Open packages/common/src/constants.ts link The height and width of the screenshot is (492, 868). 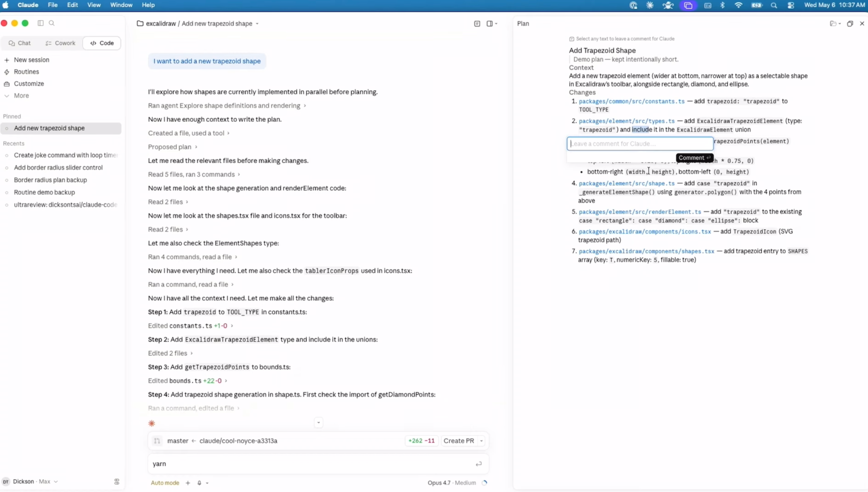coord(632,101)
